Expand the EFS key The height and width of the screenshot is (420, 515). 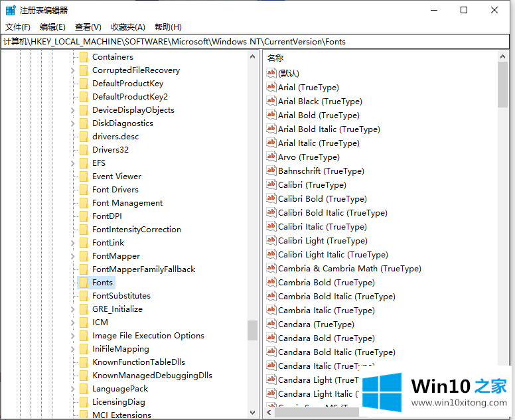point(72,163)
